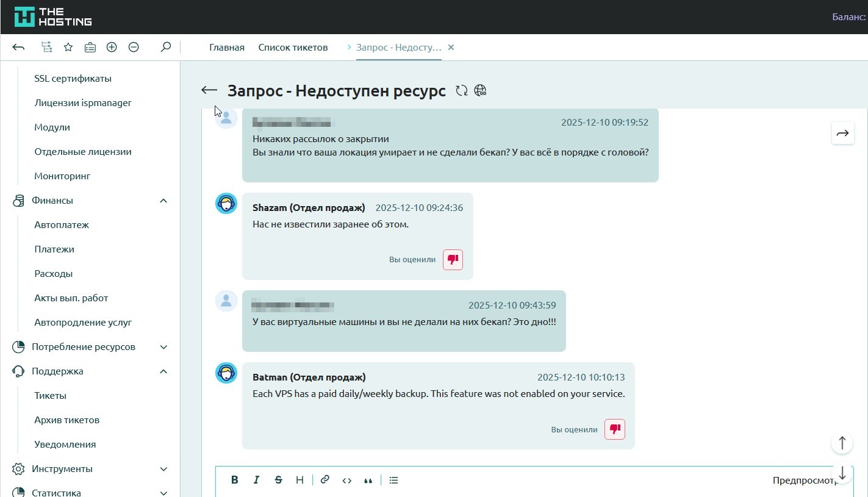Image resolution: width=868 pixels, height=497 pixels.
Task: Click the refresh icon beside ticket title
Action: point(462,91)
